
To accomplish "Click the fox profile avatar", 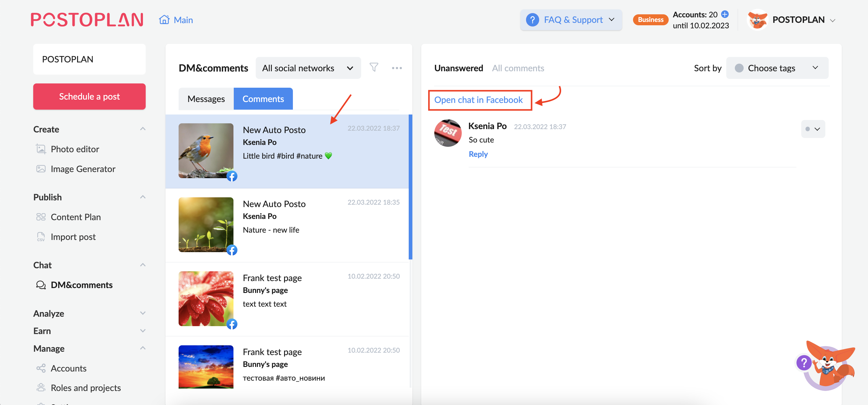I will point(757,20).
